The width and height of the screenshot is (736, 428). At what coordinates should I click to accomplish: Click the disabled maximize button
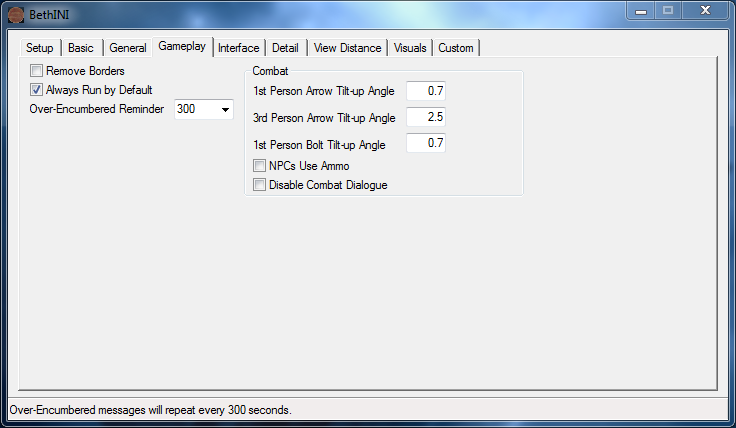pyautogui.click(x=668, y=11)
